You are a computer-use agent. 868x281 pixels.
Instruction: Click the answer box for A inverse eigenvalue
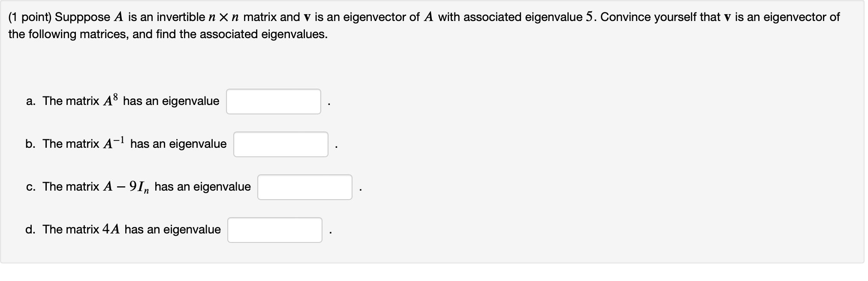point(280,144)
